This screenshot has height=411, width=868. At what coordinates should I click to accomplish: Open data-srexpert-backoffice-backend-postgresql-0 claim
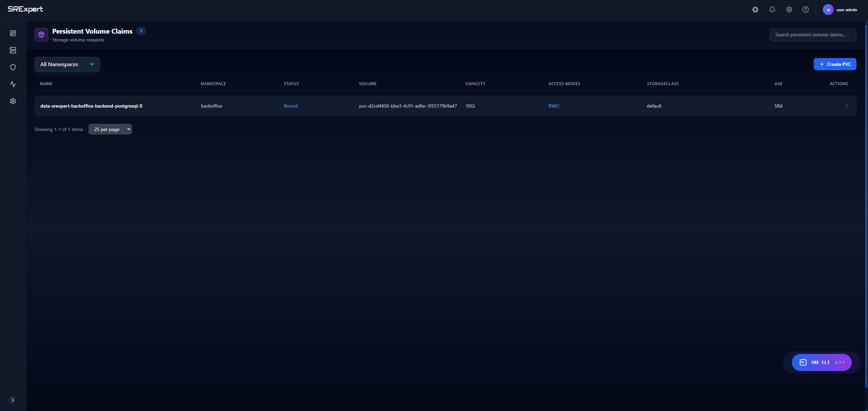pyautogui.click(x=91, y=106)
